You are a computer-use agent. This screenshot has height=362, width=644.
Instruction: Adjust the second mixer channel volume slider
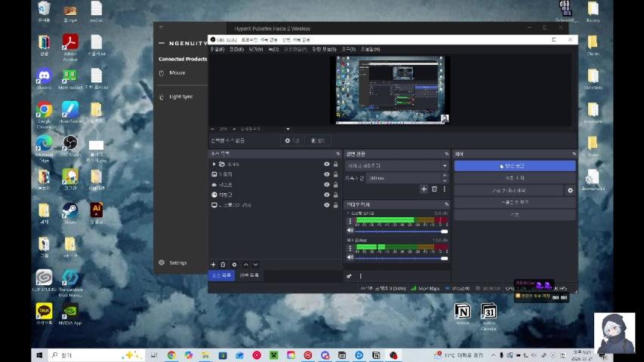click(x=398, y=258)
